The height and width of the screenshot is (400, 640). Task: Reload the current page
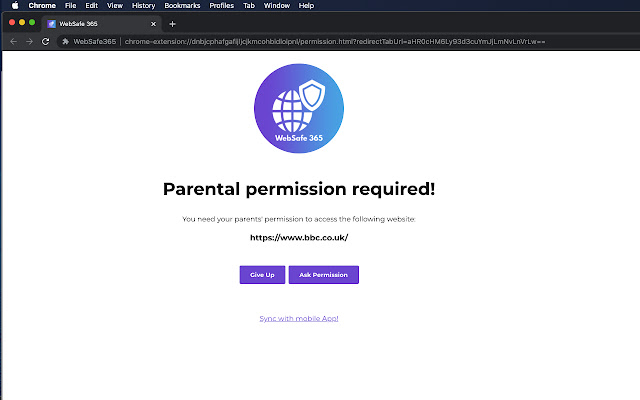pyautogui.click(x=46, y=41)
